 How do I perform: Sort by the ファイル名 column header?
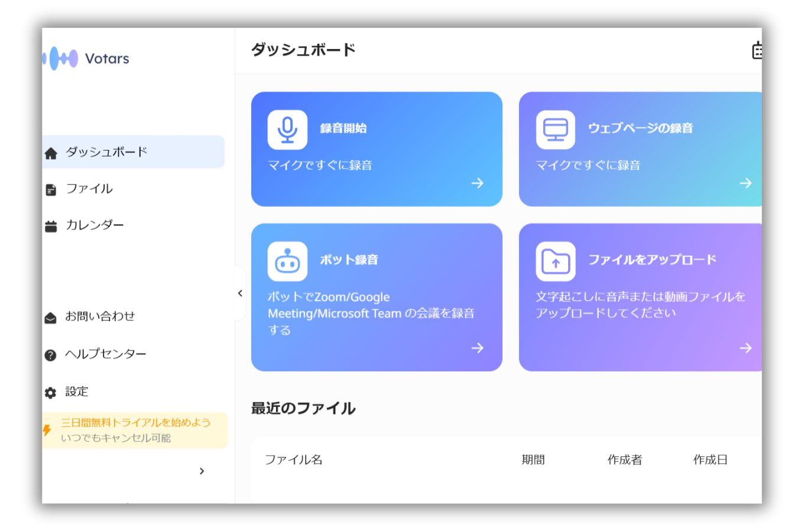coord(294,460)
